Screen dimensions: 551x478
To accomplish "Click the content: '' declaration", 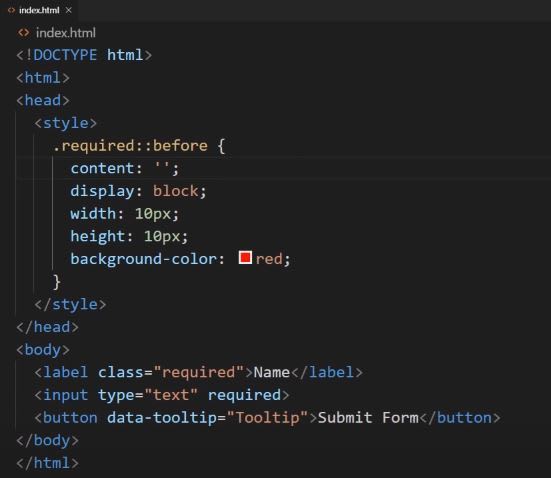I will pyautogui.click(x=125, y=168).
